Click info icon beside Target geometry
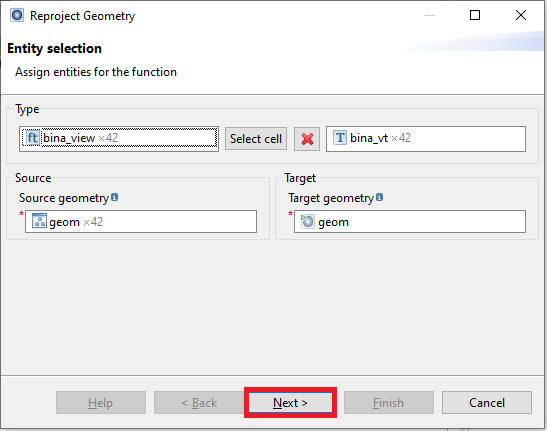Viewport: 547px width, 431px height. (380, 197)
